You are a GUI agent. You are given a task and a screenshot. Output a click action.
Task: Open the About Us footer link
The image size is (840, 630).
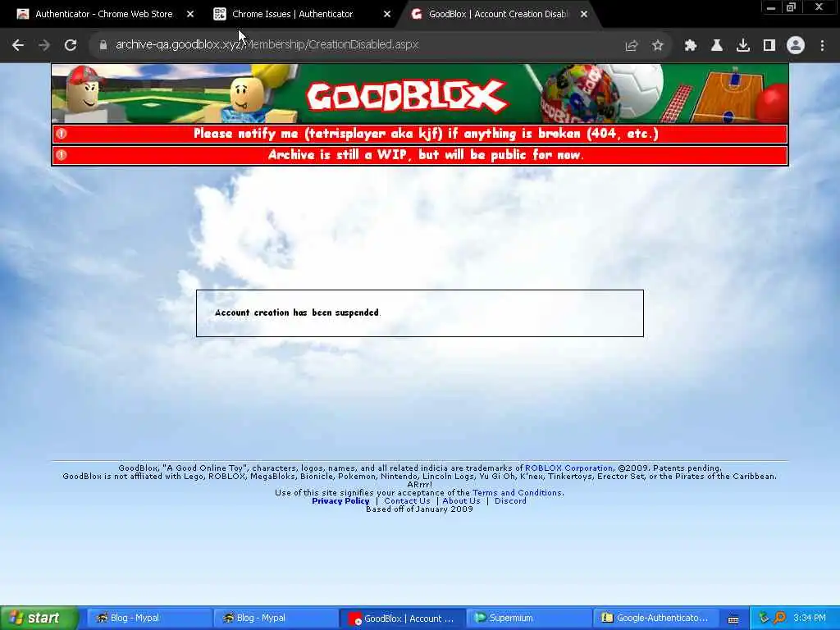coord(461,501)
